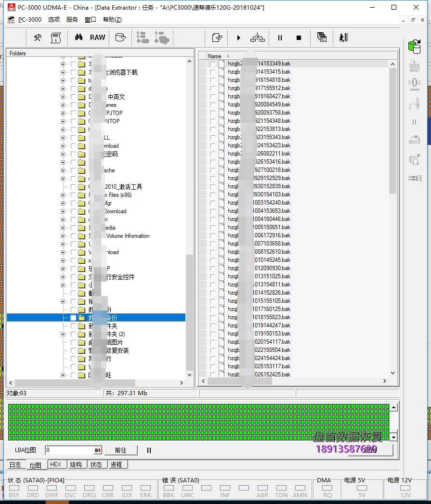Screen dimensions: 431x504
Task: Expand the 件夹 (2) folder node
Action: coord(63,334)
